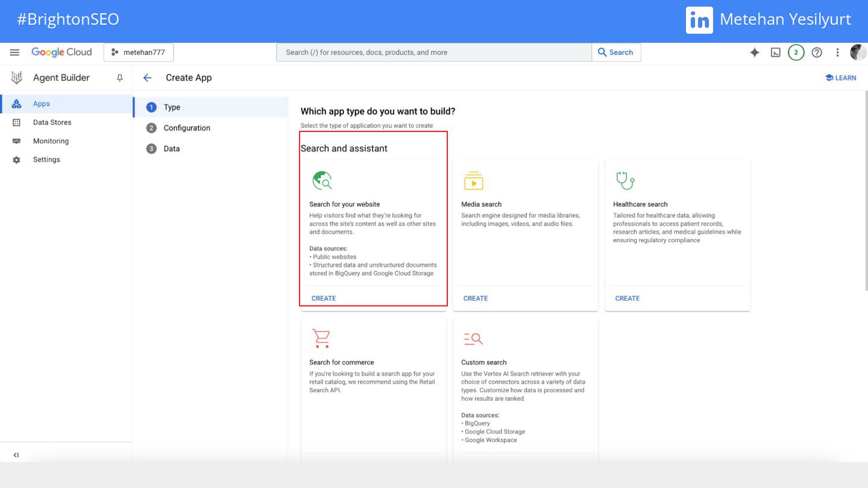The image size is (868, 488).
Task: Click the Custom search magnifier icon
Action: pyautogui.click(x=474, y=339)
